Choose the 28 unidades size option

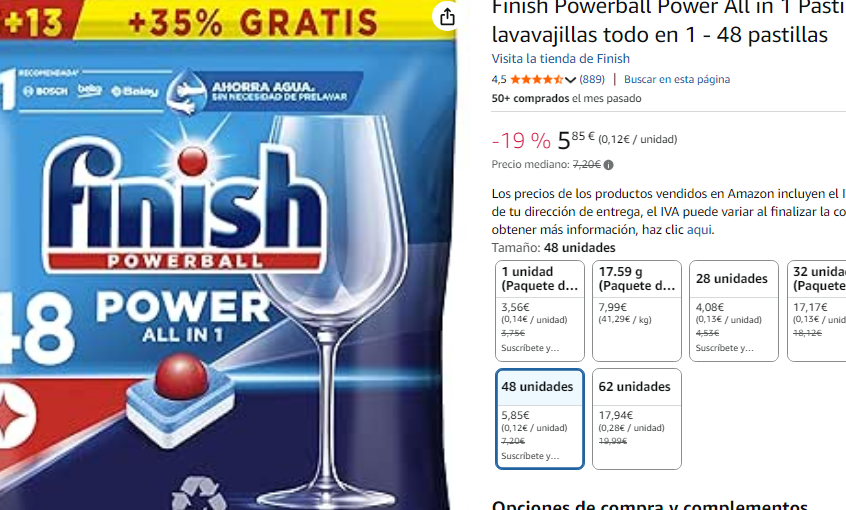pyautogui.click(x=734, y=311)
